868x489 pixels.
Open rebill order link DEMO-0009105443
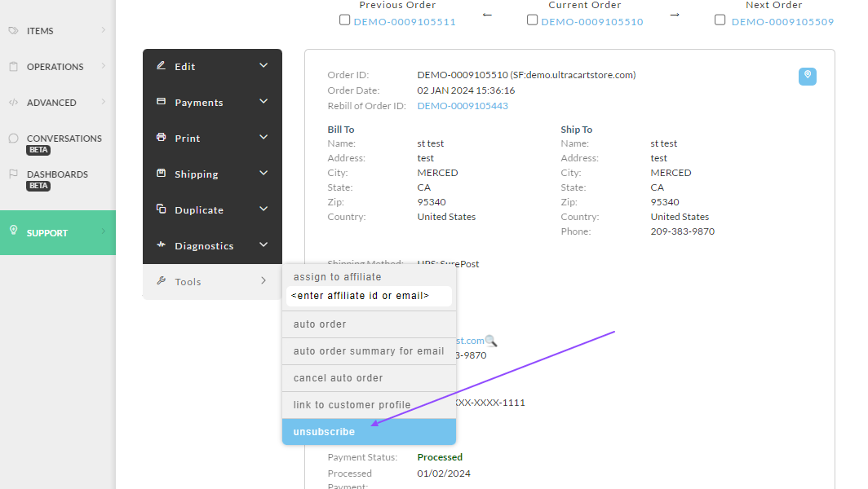coord(463,106)
